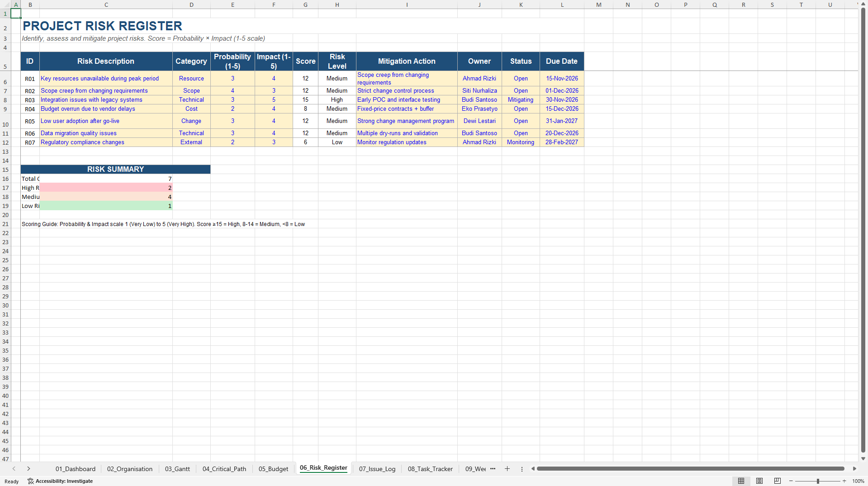
Task: Show more hidden sheet tabs ellipsis
Action: pyautogui.click(x=493, y=469)
